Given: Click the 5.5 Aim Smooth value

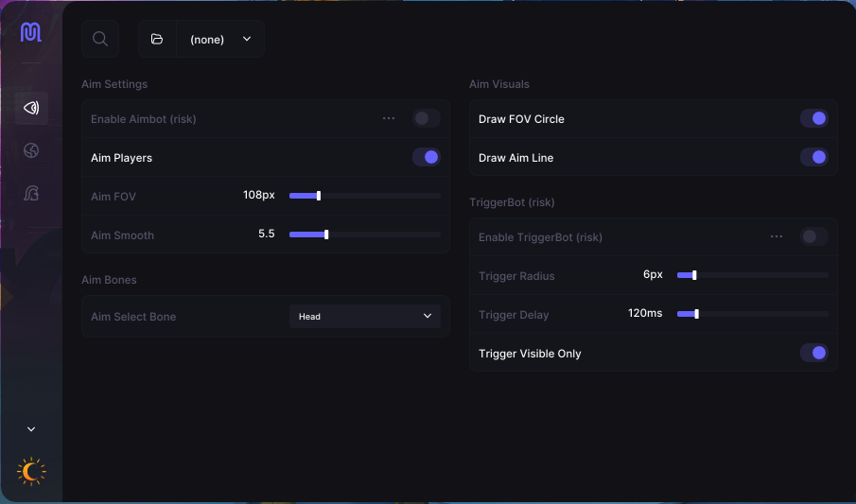Looking at the screenshot, I should pos(267,234).
